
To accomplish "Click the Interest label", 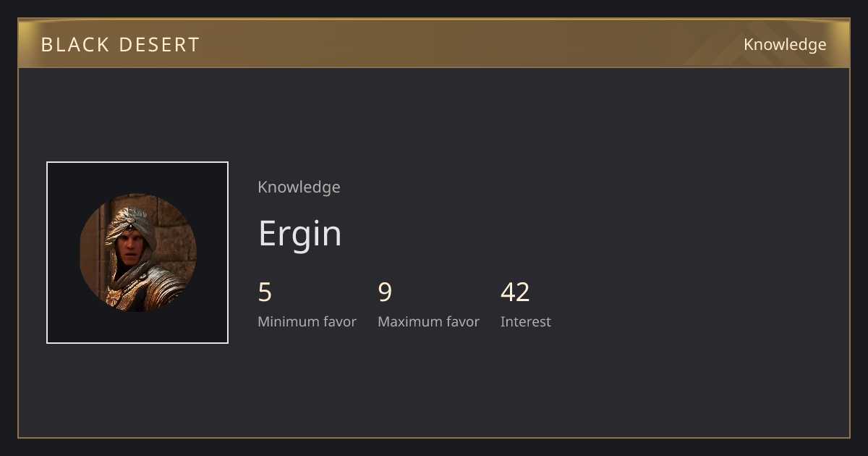I will (x=525, y=321).
